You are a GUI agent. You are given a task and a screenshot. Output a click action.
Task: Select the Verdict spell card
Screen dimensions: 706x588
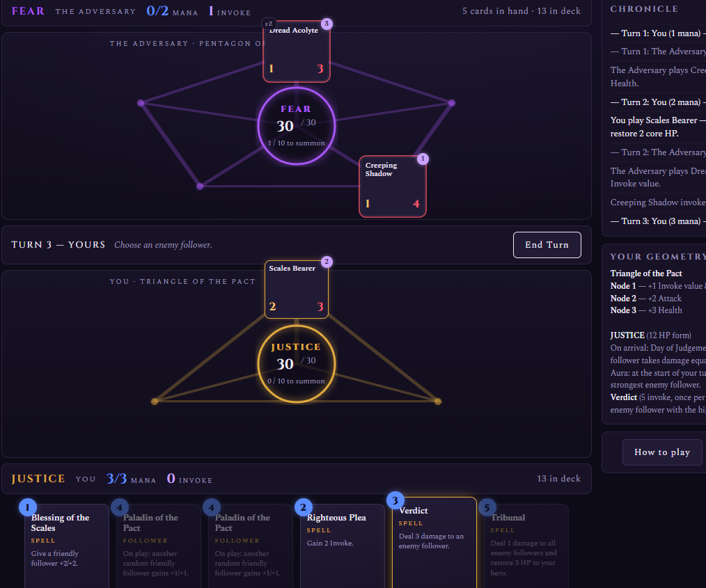[x=434, y=542]
